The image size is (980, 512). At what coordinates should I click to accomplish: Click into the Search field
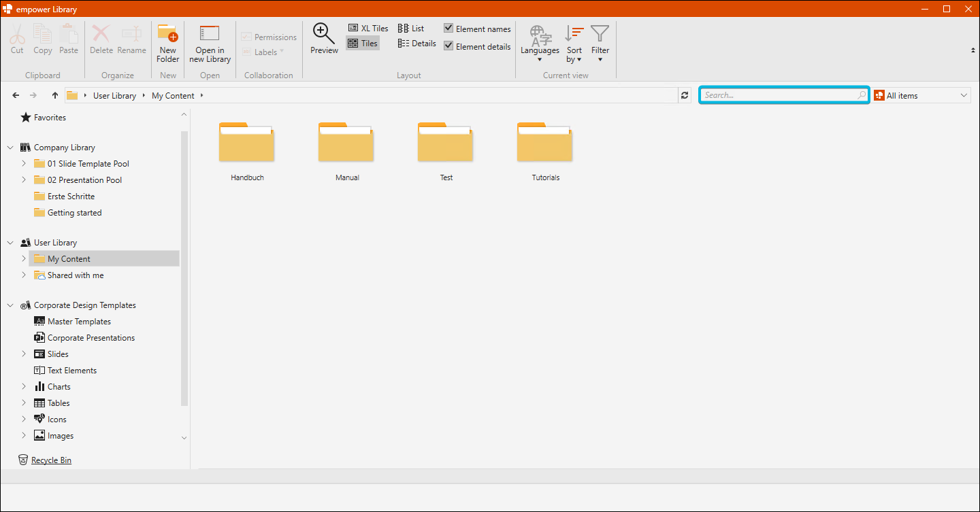(x=784, y=95)
